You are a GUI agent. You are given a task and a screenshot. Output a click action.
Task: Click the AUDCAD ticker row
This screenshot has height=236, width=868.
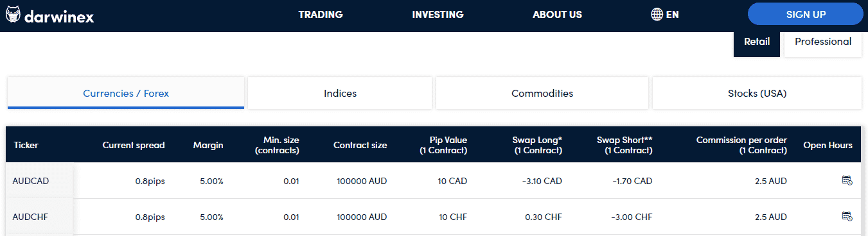pyautogui.click(x=434, y=181)
